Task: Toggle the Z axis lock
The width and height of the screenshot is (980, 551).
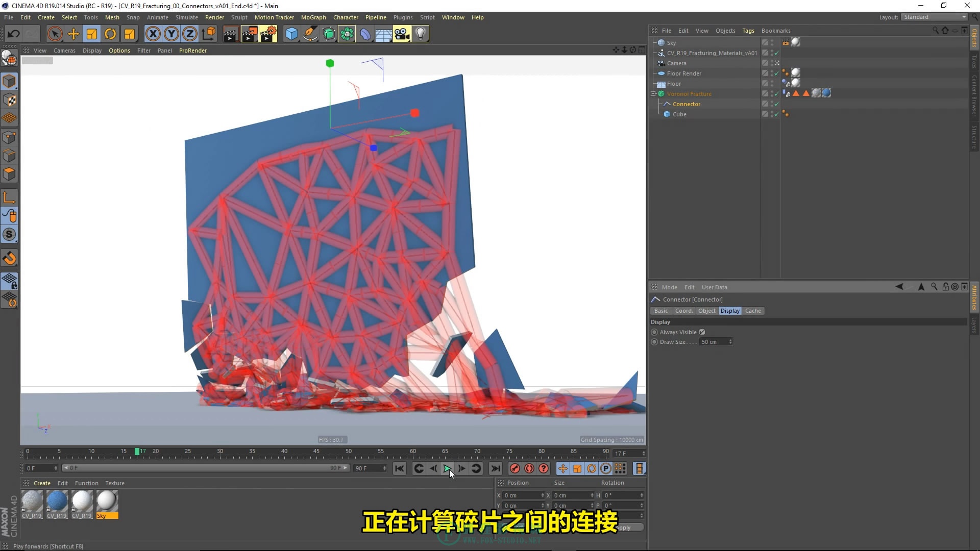Action: coord(190,34)
